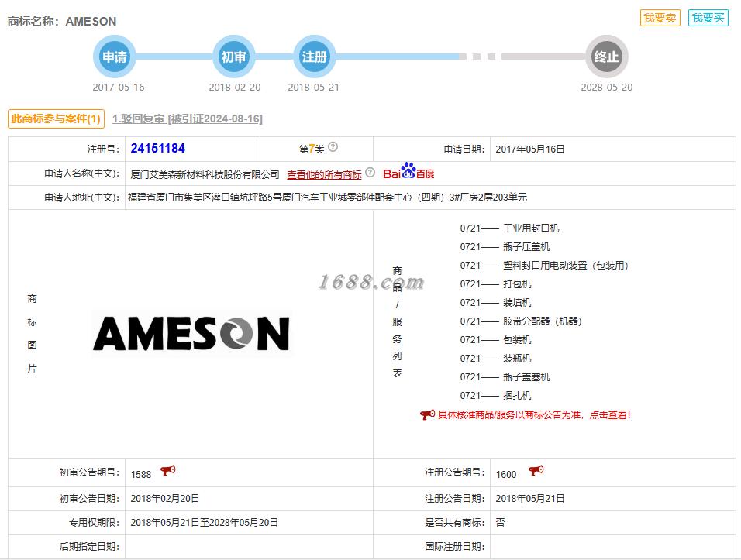Click the date 2028-05-20 under 终止
This screenshot has height=560, width=741.
pyautogui.click(x=606, y=88)
